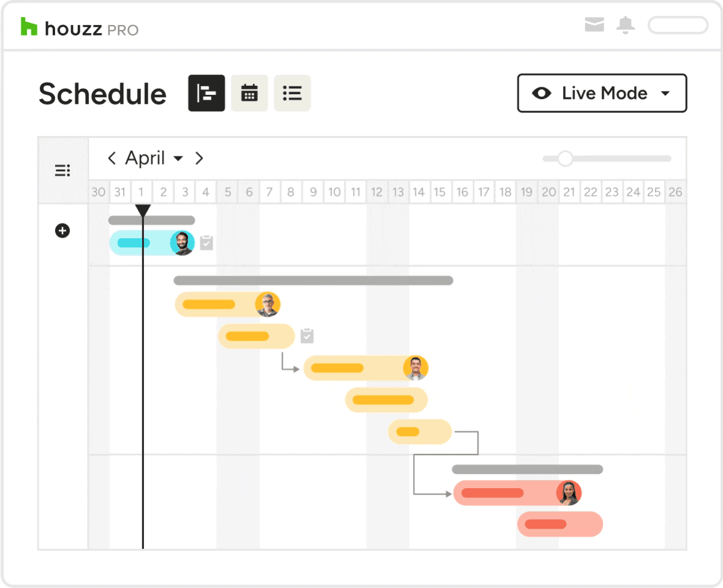Viewport: 723px width, 588px height.
Task: Click the checklist icon beside the orange task
Action: [307, 336]
